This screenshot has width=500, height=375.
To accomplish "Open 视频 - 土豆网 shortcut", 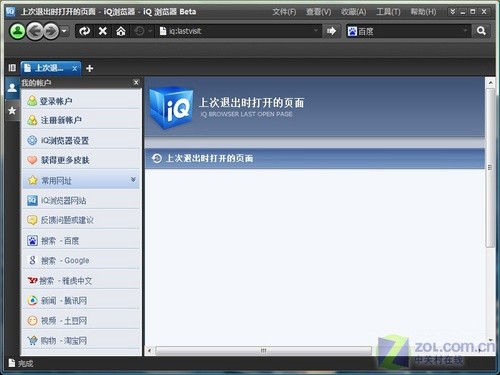I will click(81, 321).
